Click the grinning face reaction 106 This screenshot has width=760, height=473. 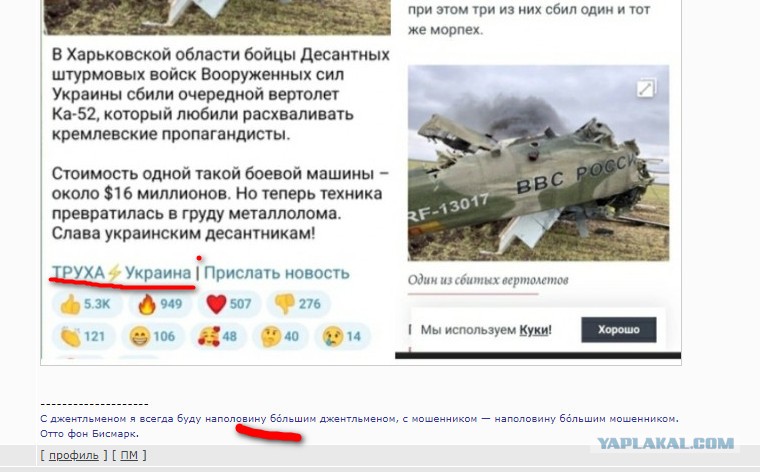[153, 336]
